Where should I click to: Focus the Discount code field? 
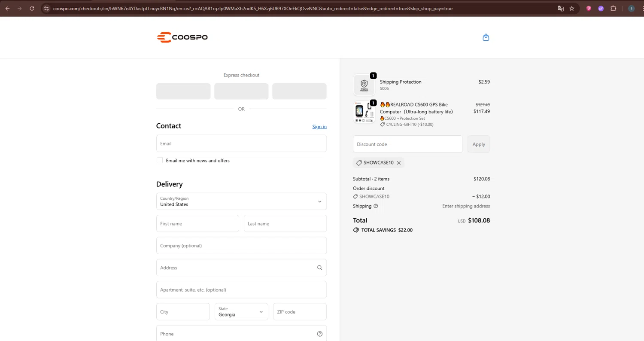[408, 144]
